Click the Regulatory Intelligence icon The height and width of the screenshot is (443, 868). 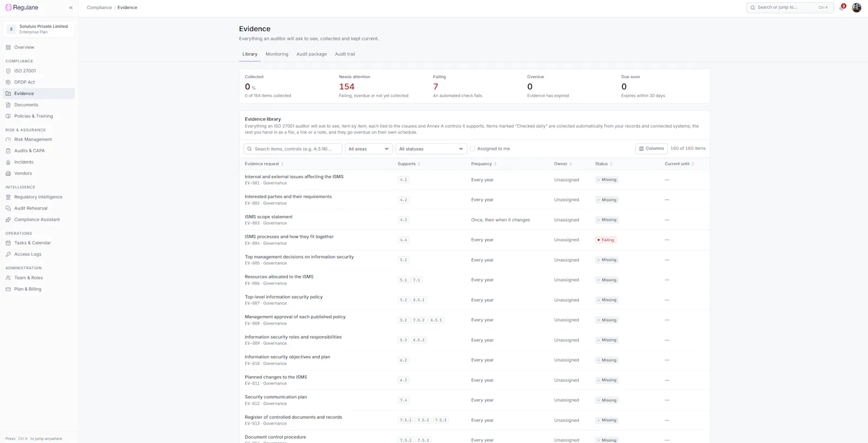[x=8, y=197]
